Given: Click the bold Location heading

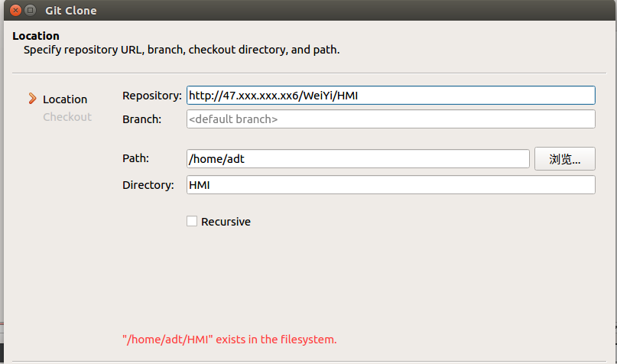Looking at the screenshot, I should (36, 36).
